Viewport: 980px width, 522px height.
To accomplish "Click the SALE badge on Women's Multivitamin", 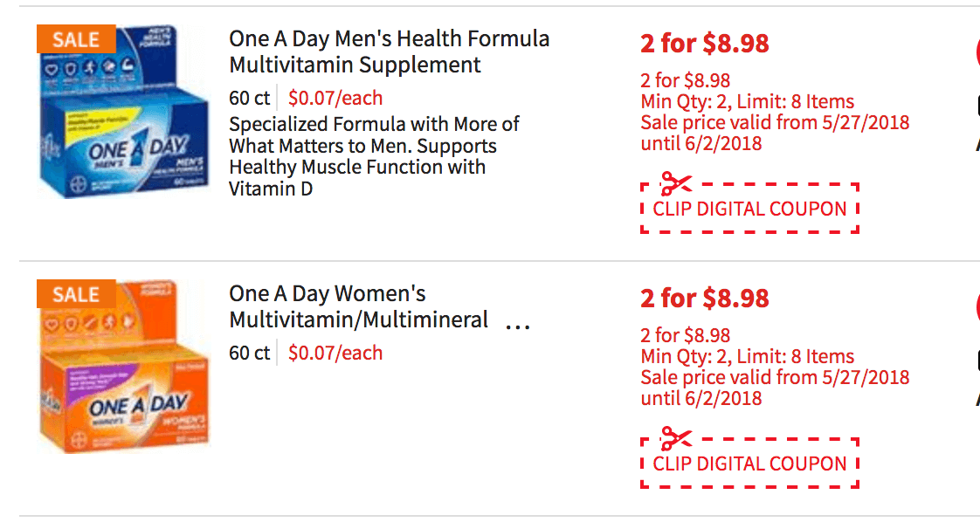I will [76, 294].
